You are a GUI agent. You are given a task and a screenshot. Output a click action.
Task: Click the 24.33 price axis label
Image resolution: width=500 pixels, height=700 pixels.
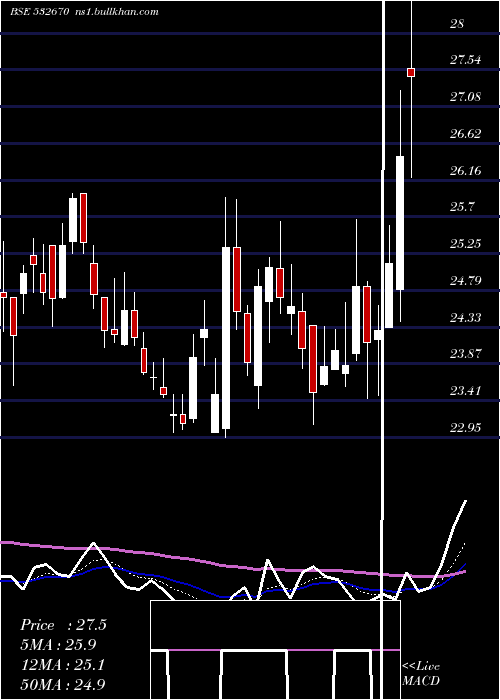click(x=465, y=318)
